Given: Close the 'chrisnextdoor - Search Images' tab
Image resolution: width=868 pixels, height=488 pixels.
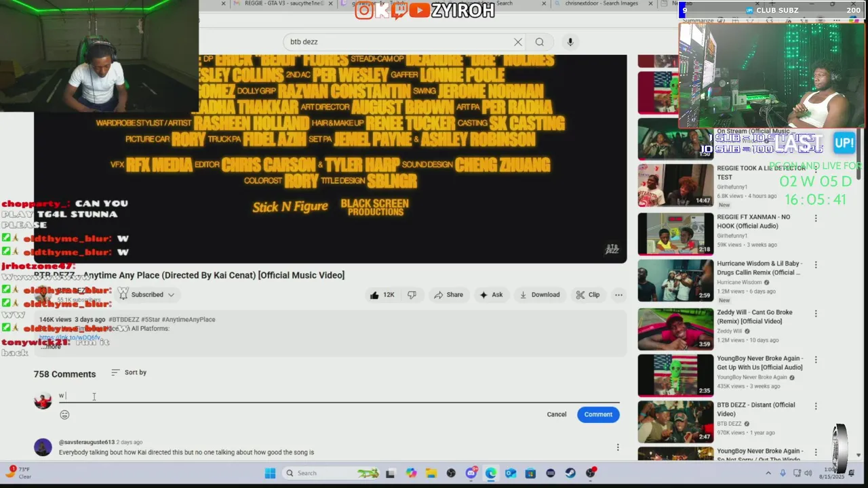Looking at the screenshot, I should click(650, 3).
